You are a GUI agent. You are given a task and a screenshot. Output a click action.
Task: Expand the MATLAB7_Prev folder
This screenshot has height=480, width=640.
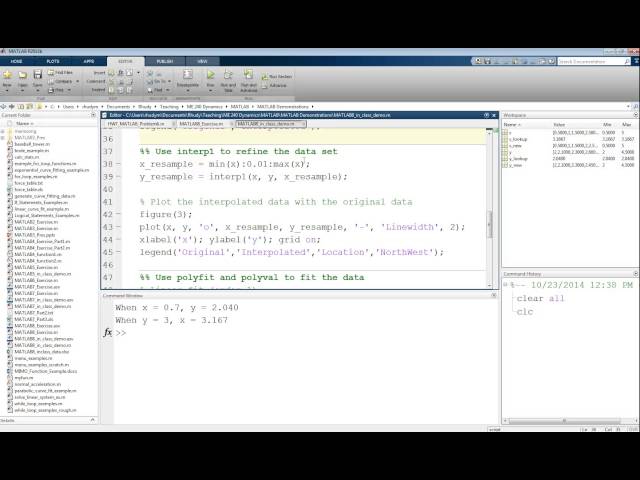point(3,138)
